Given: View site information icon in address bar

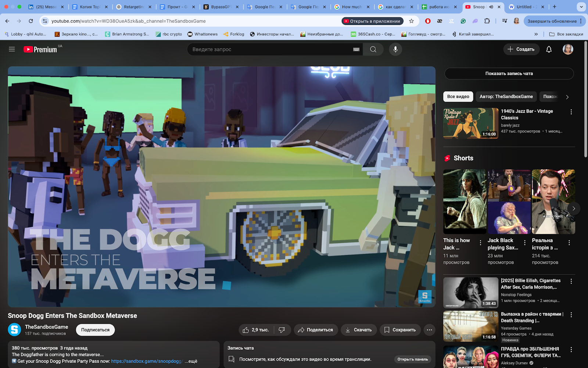Looking at the screenshot, I should (45, 21).
